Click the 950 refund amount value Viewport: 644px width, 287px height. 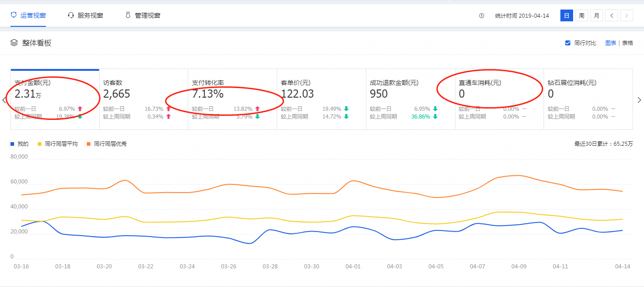pos(379,94)
